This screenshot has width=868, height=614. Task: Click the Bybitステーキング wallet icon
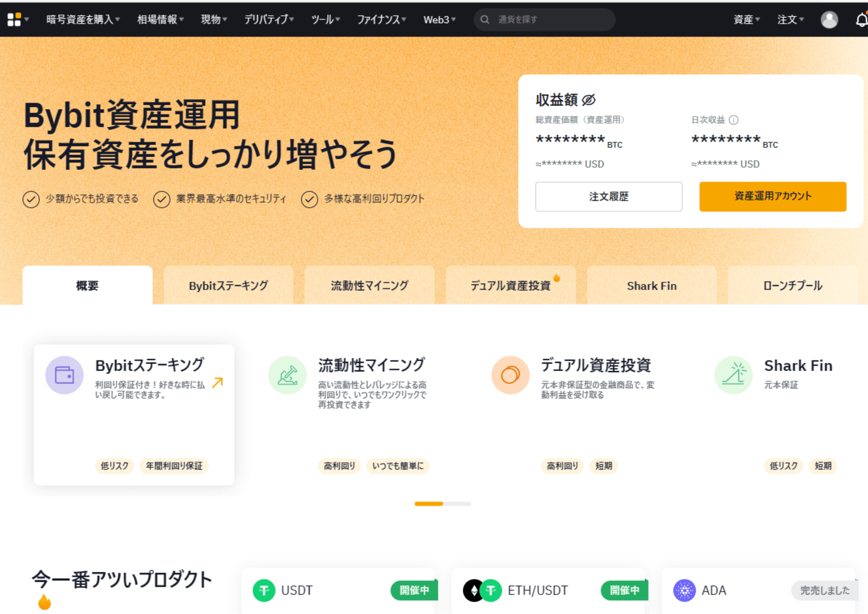[64, 375]
